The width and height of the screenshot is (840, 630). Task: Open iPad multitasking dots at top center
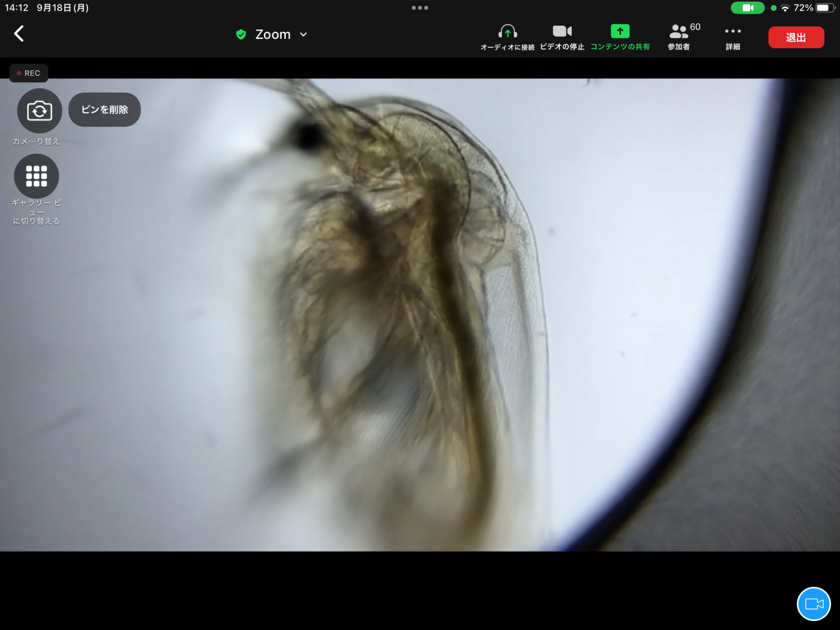(x=420, y=8)
